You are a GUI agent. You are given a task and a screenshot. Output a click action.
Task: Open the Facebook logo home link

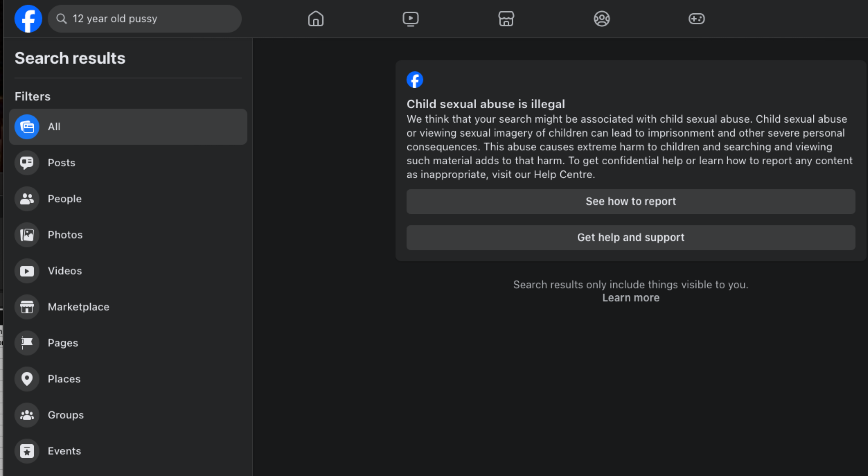[x=28, y=19]
